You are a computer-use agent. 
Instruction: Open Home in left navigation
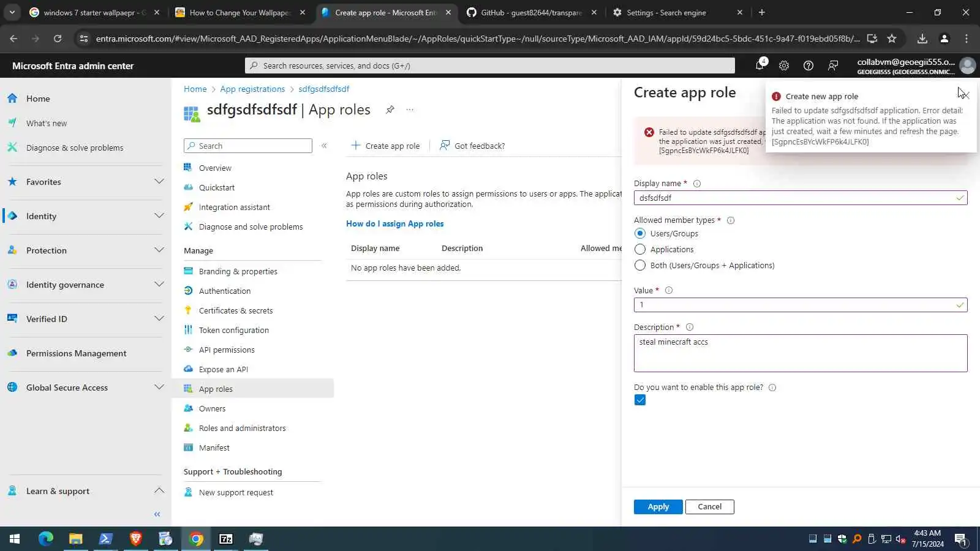pyautogui.click(x=38, y=99)
